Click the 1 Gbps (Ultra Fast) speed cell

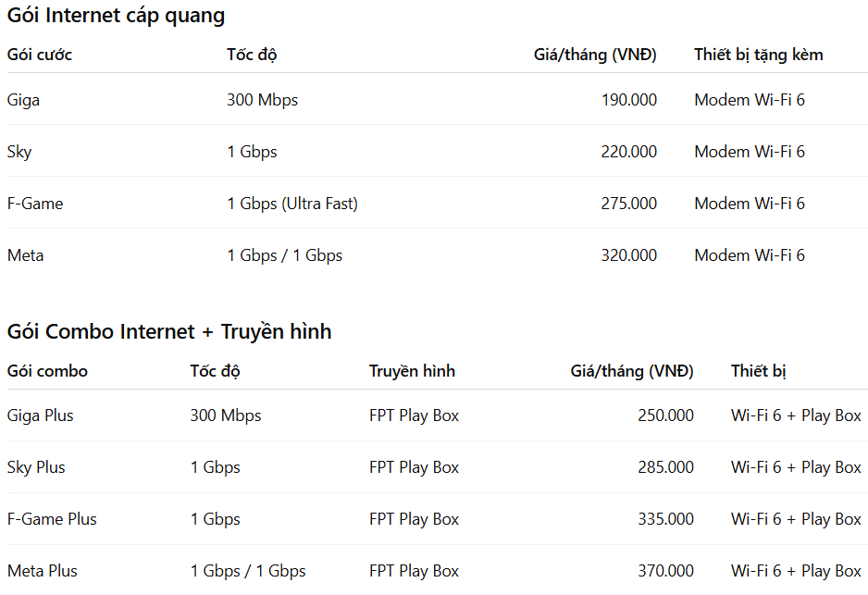coord(292,204)
